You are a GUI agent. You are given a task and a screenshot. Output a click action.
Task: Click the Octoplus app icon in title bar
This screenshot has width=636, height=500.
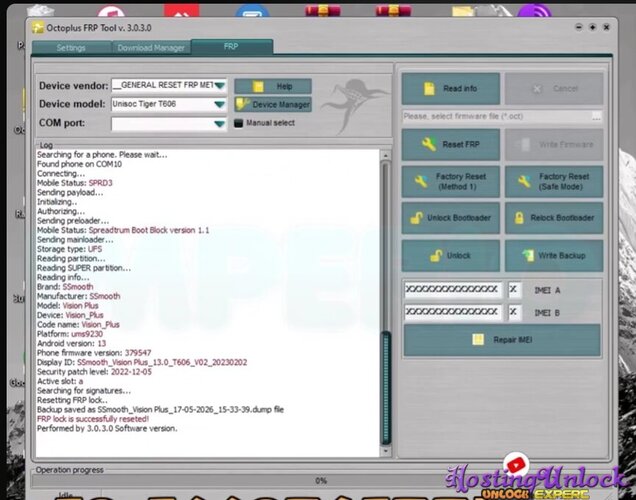pyautogui.click(x=38, y=28)
